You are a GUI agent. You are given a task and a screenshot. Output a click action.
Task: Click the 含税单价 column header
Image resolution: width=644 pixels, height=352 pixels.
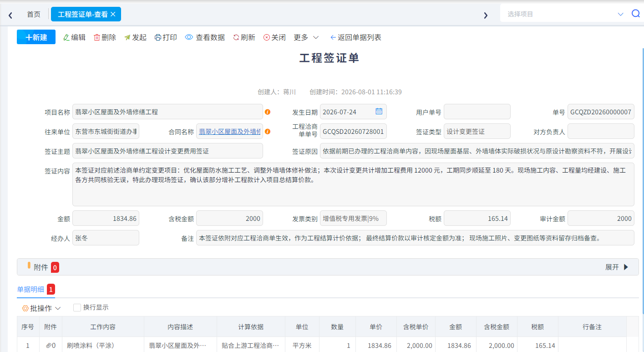pos(416,327)
